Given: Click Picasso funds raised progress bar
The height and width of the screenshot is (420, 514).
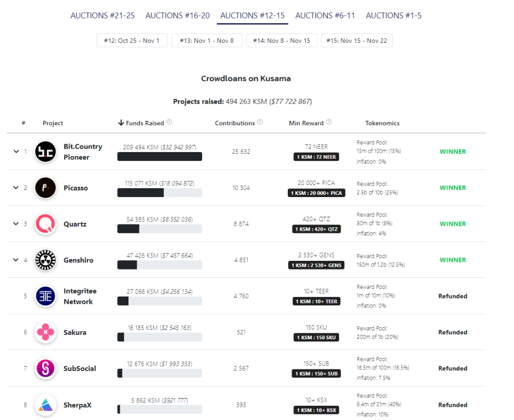Looking at the screenshot, I should [160, 193].
